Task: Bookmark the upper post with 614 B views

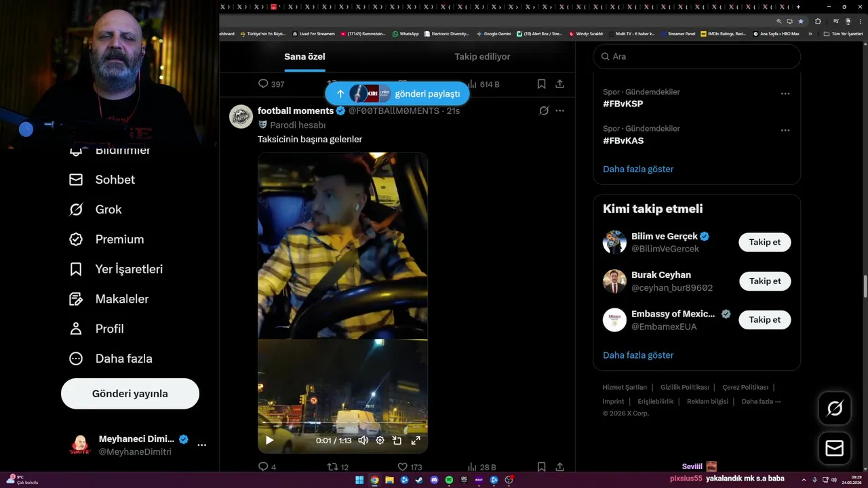Action: pos(542,84)
